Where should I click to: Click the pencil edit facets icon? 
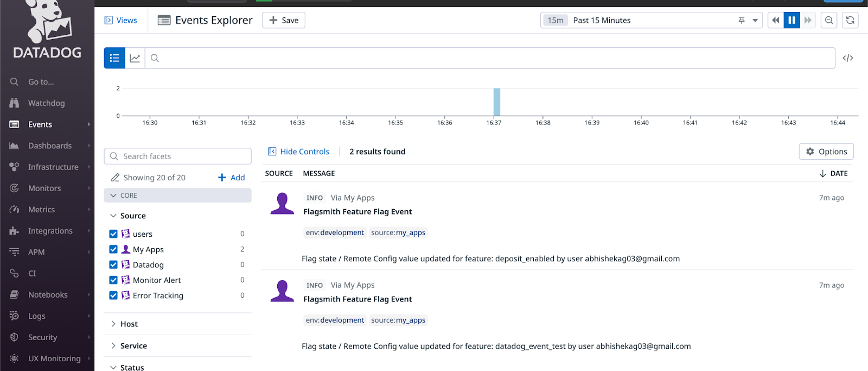click(115, 178)
